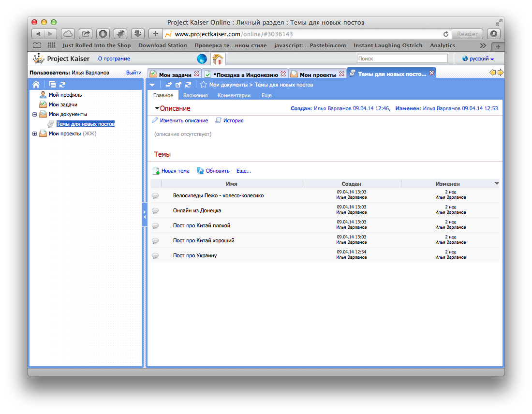Click the Reader button in Safari
Image resolution: width=532 pixels, height=414 pixels.
pyautogui.click(x=467, y=34)
